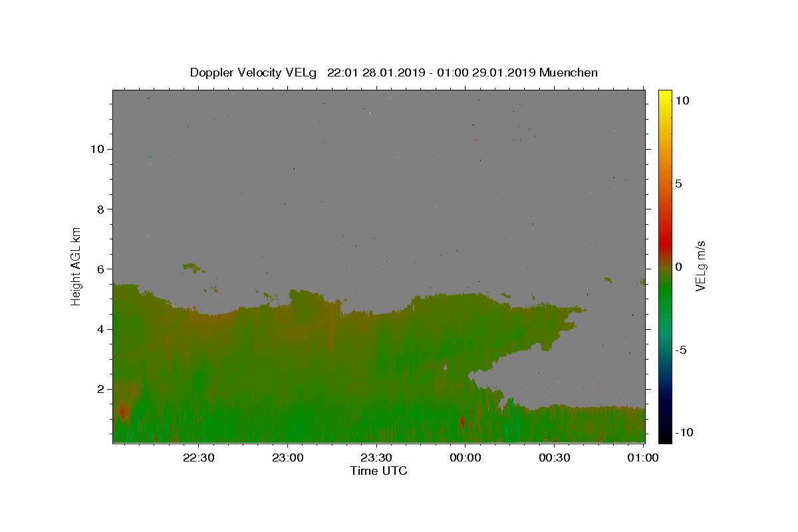Click the "Muenchen" location in the title

pos(569,72)
